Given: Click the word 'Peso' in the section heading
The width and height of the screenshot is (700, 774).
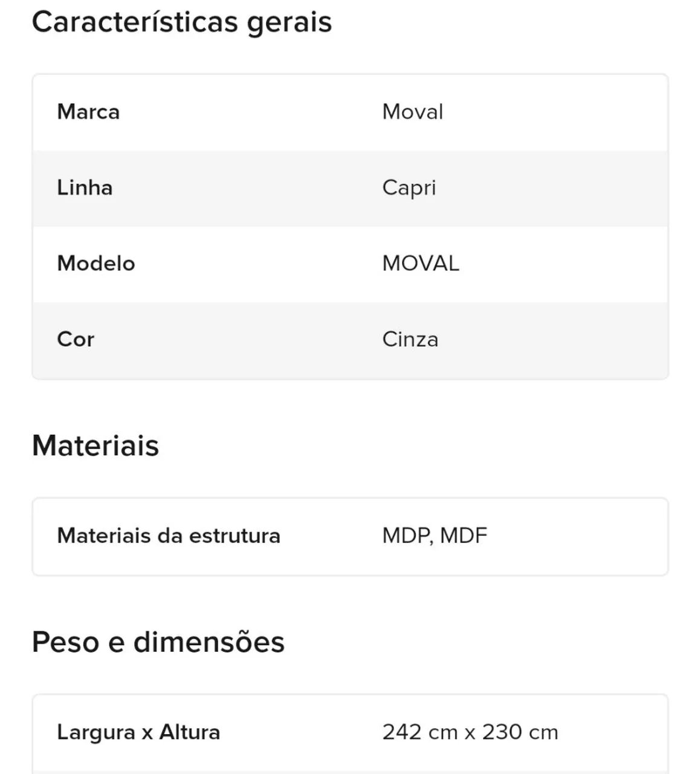Looking at the screenshot, I should [65, 642].
